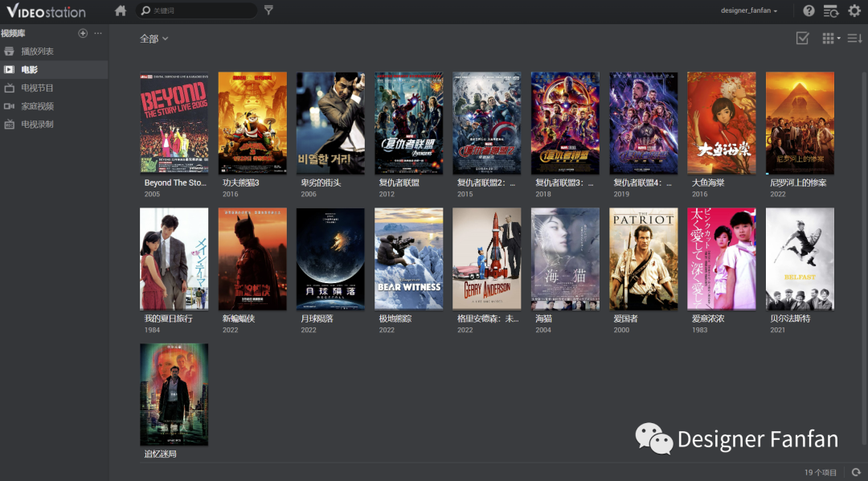Click the 电视录制 recording icon
This screenshot has width=868, height=481.
pos(10,124)
